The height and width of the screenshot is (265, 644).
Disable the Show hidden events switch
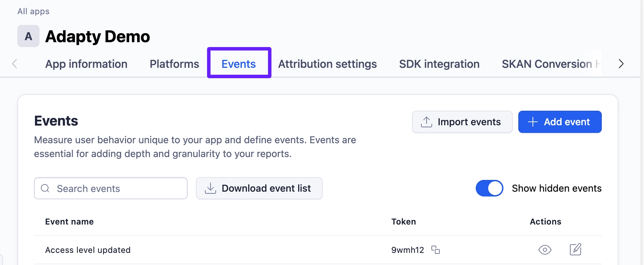(489, 188)
